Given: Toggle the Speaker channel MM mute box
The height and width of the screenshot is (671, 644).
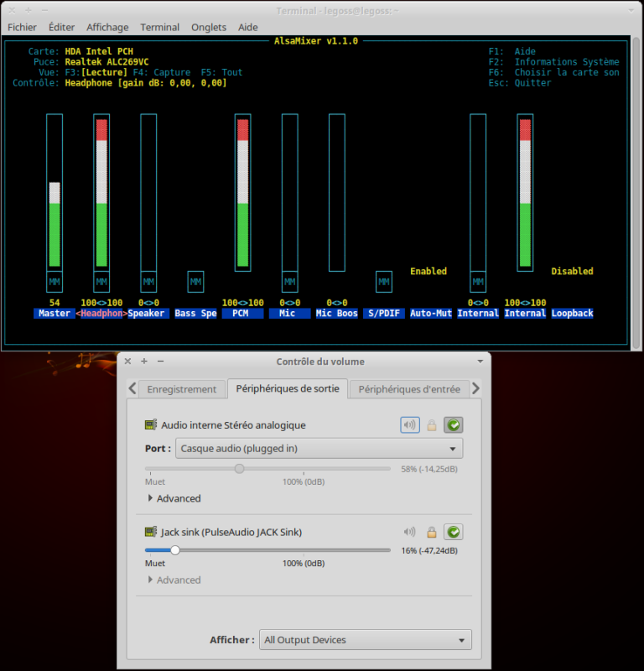Looking at the screenshot, I should click(x=148, y=282).
